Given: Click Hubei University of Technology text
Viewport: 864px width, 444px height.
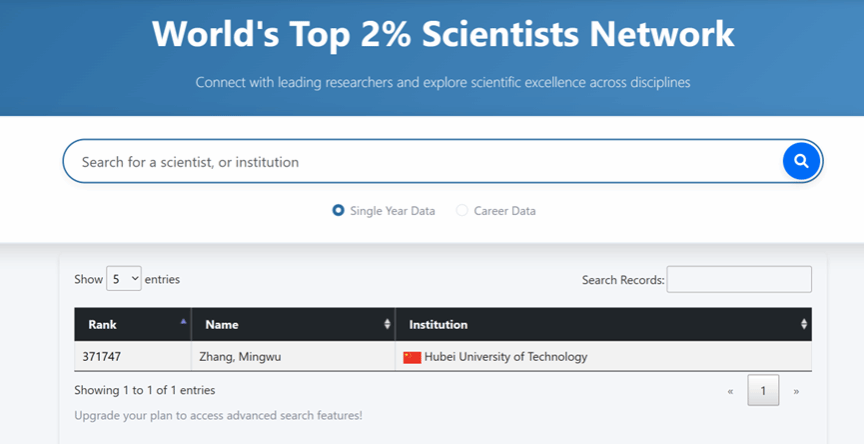Looking at the screenshot, I should click(505, 357).
